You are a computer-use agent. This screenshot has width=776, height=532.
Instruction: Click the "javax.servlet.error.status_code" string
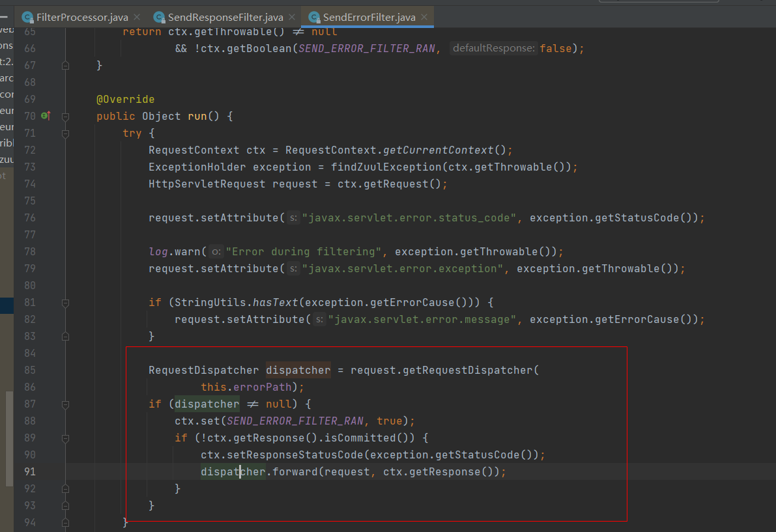[x=409, y=217]
